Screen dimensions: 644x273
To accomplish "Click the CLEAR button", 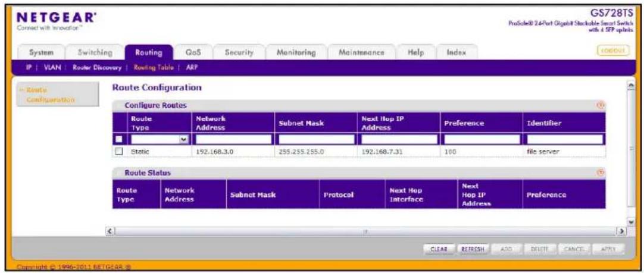I will 438,249.
